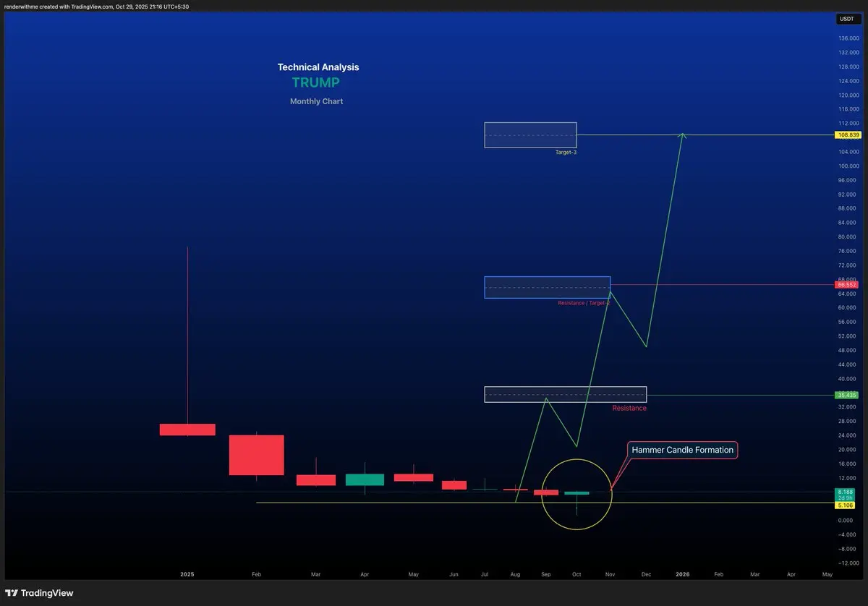Click the Jun time axis label
The image size is (868, 606).
tap(454, 574)
